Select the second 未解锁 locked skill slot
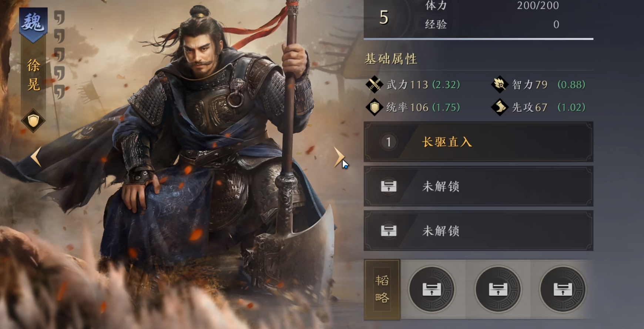644x329 pixels. click(479, 231)
